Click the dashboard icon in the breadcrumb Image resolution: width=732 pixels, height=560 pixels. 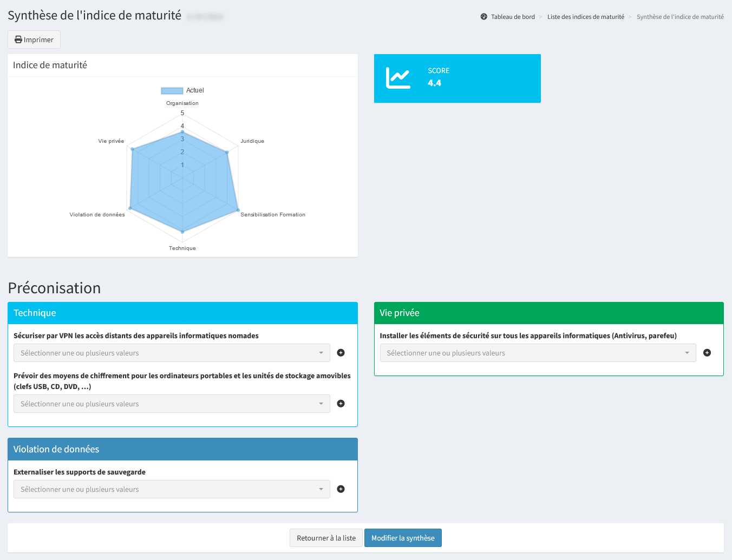point(483,17)
